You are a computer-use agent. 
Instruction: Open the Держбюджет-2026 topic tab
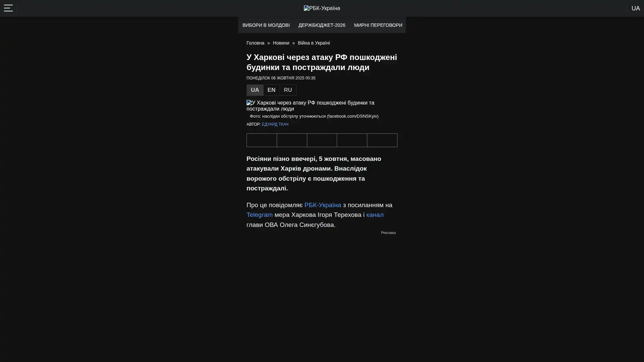tap(322, 25)
